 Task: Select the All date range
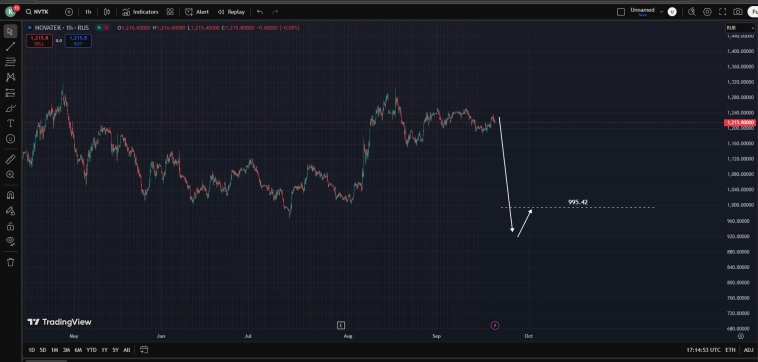point(127,350)
